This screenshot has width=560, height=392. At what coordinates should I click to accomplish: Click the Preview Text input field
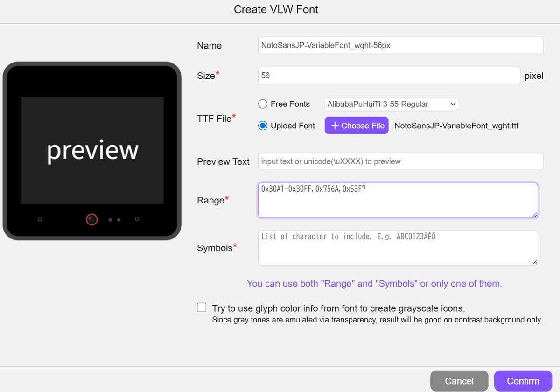pyautogui.click(x=400, y=161)
